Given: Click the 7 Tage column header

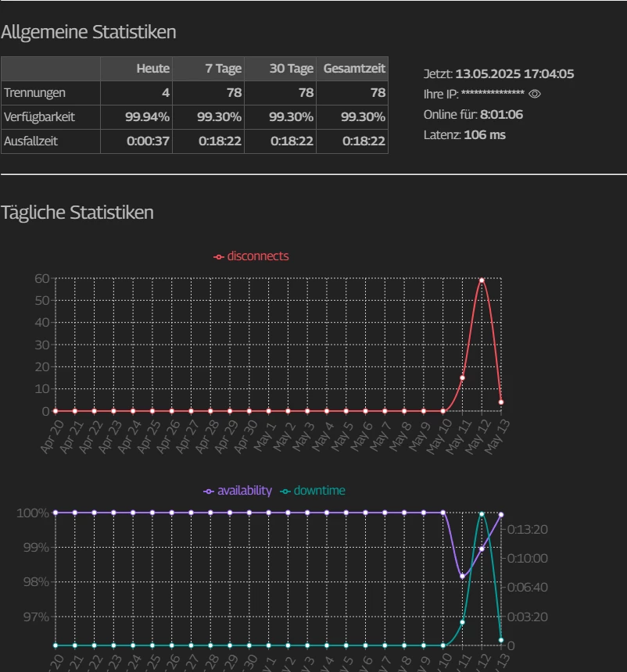Looking at the screenshot, I should [209, 69].
